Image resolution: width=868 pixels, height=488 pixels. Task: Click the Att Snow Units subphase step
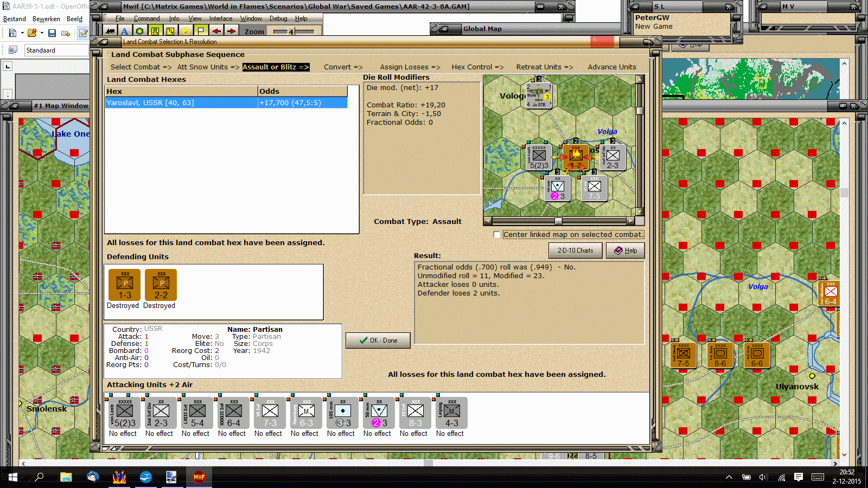click(208, 67)
